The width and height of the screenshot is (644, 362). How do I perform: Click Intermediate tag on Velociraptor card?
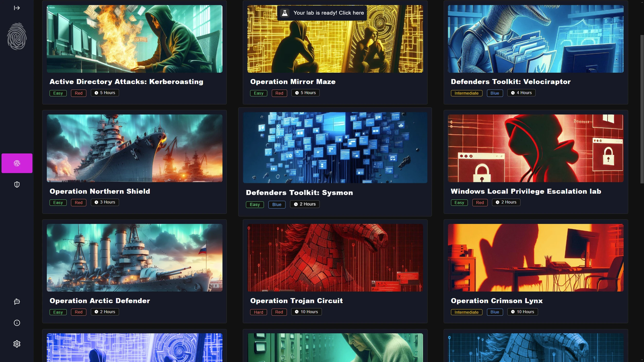point(466,93)
